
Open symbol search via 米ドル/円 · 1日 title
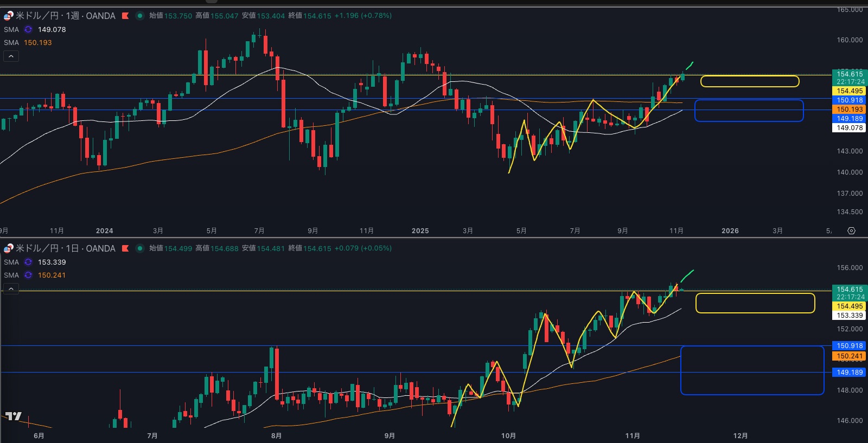(x=65, y=248)
